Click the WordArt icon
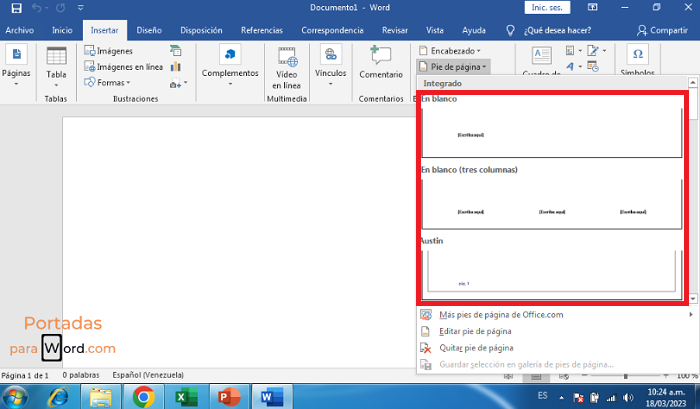This screenshot has width=700, height=409. pyautogui.click(x=570, y=67)
